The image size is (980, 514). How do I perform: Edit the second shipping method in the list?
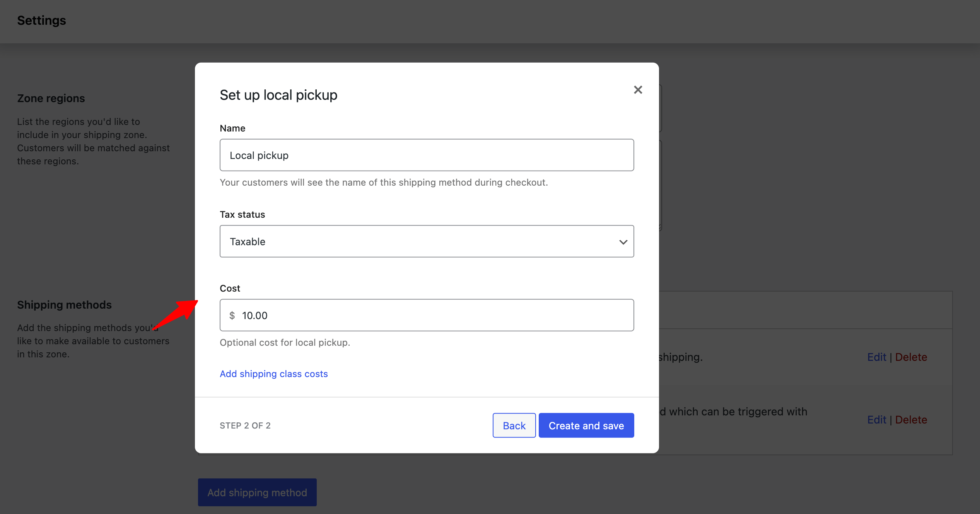pyautogui.click(x=877, y=420)
